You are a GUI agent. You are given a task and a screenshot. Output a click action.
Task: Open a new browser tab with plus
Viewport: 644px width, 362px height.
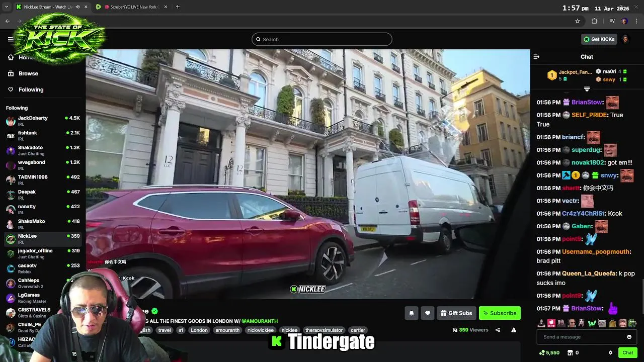[178, 7]
